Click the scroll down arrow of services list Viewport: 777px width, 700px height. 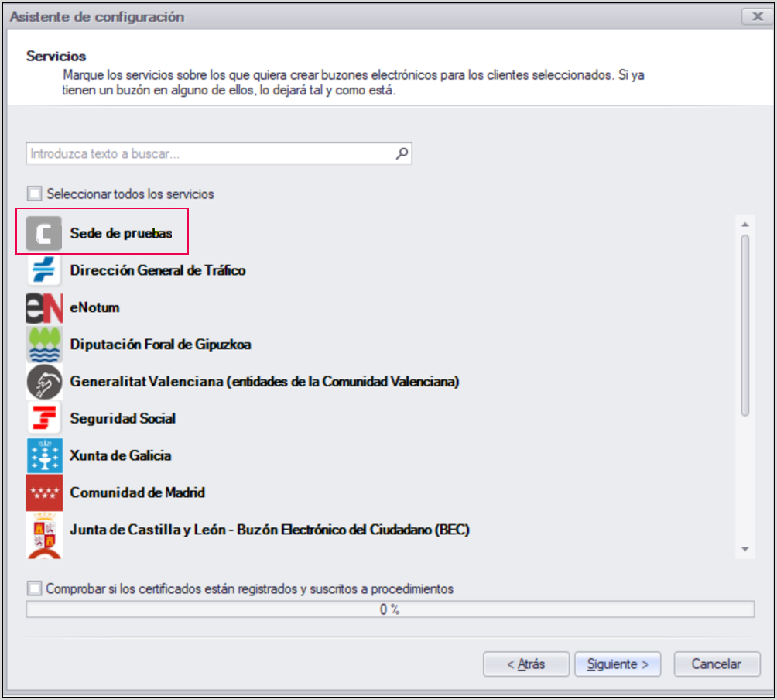point(744,549)
